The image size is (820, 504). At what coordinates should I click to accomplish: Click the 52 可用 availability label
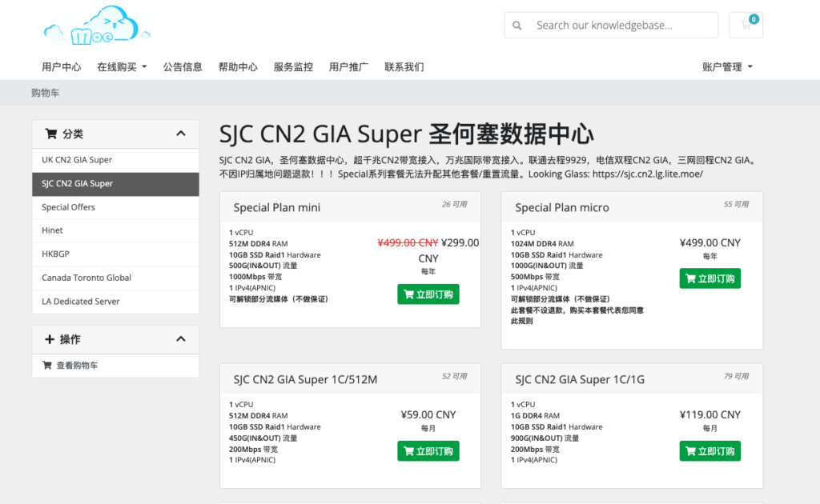[454, 376]
